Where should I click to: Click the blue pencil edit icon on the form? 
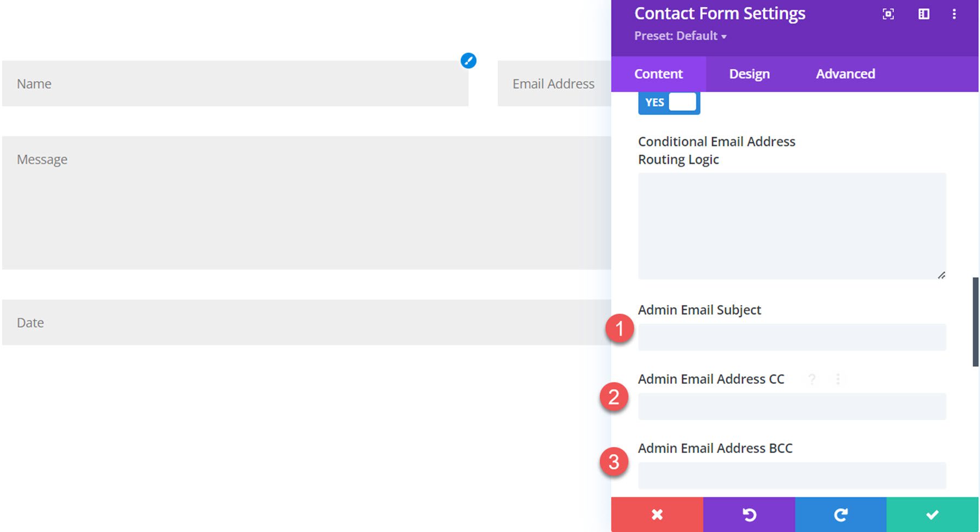pos(468,61)
